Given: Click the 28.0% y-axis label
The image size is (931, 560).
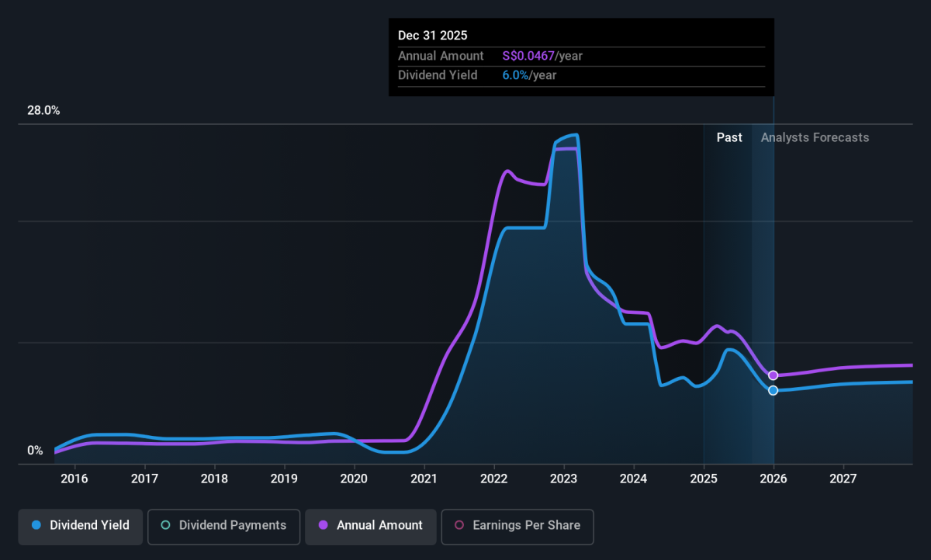Looking at the screenshot, I should tap(43, 111).
